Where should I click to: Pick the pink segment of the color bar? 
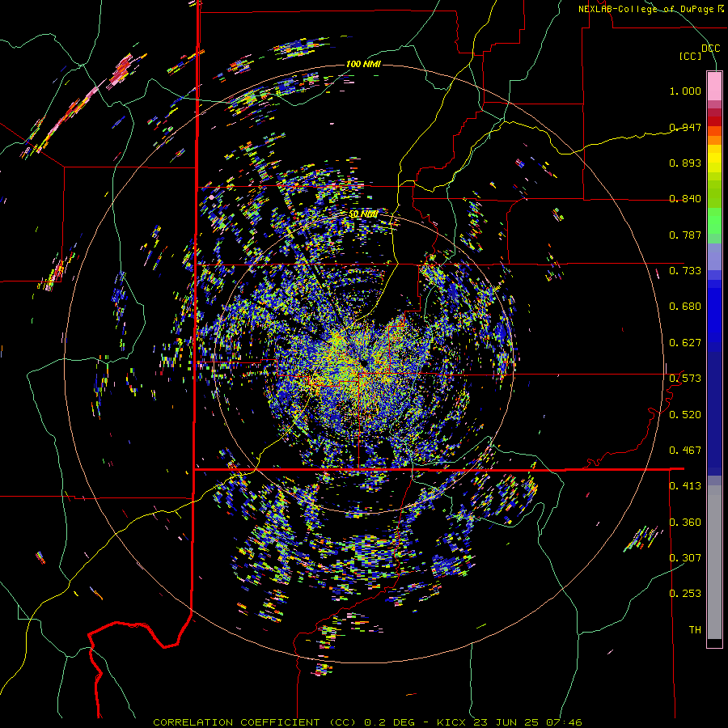click(714, 87)
